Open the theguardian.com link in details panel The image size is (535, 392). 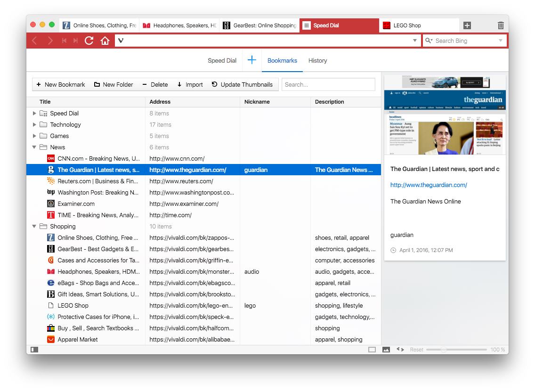point(429,185)
